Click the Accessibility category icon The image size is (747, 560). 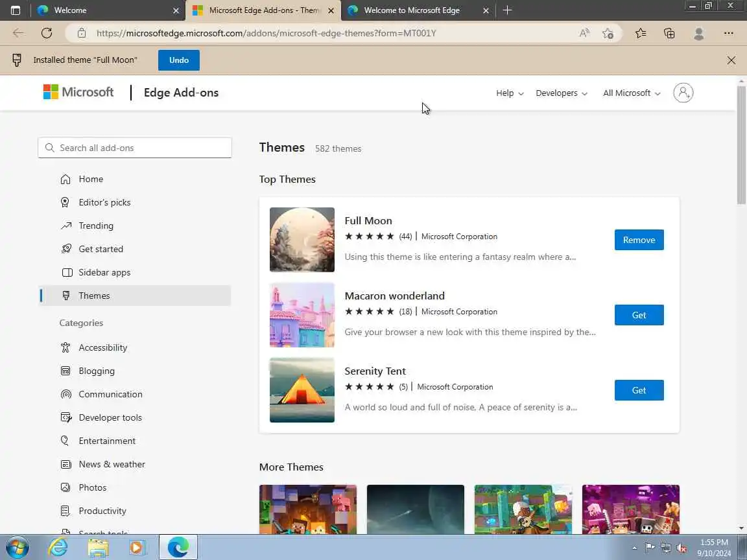pos(65,347)
